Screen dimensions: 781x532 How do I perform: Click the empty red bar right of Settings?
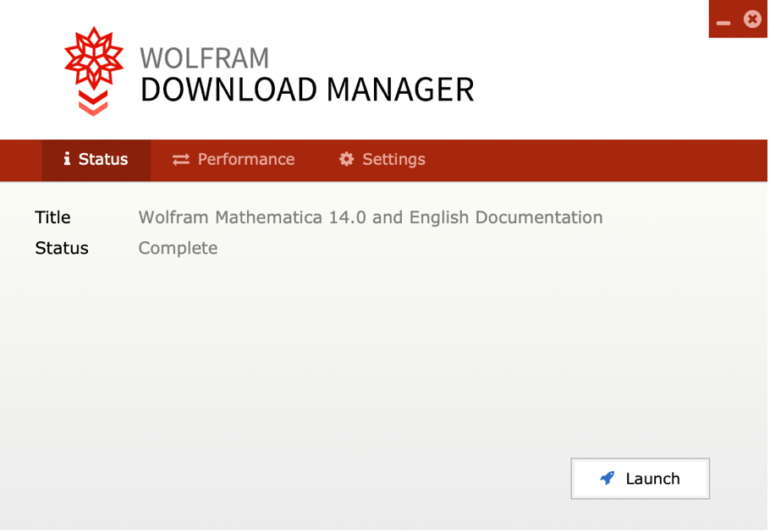click(597, 160)
